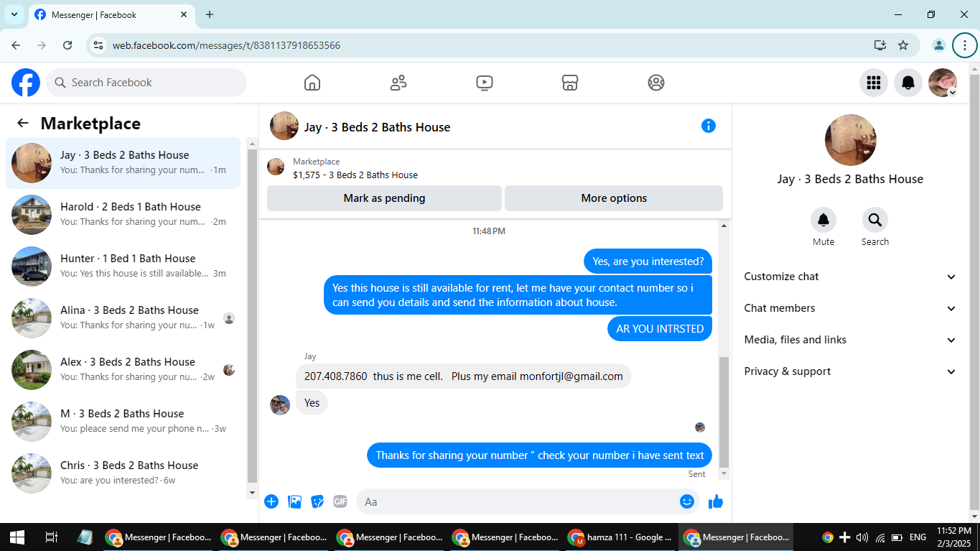980x551 pixels.
Task: Click the conversation list scrollbar
Action: click(252, 315)
